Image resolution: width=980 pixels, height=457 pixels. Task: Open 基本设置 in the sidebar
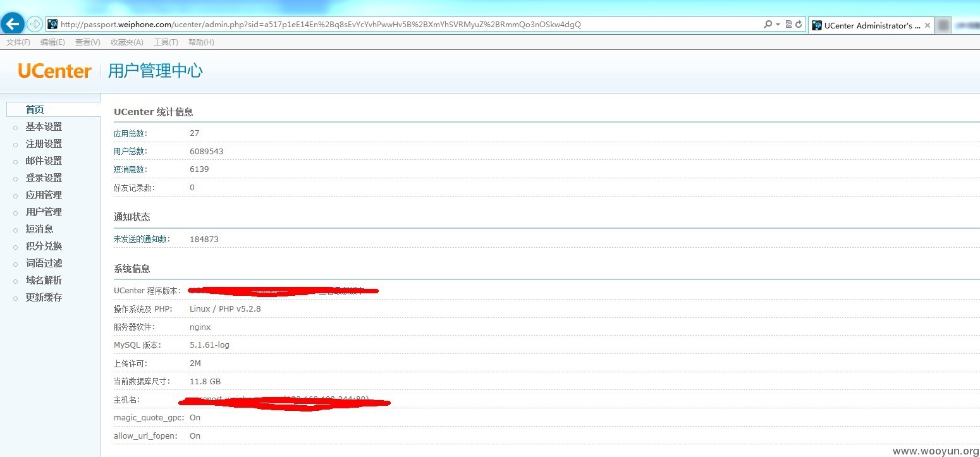(x=44, y=126)
